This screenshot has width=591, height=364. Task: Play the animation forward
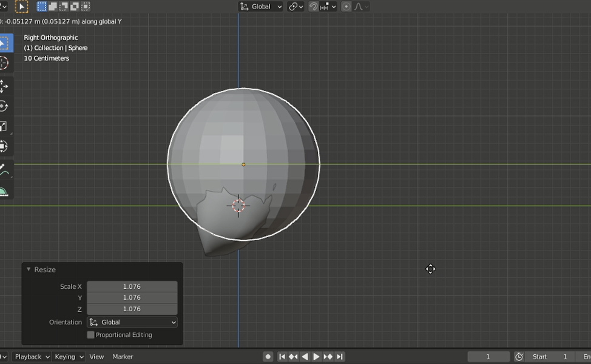[316, 357]
